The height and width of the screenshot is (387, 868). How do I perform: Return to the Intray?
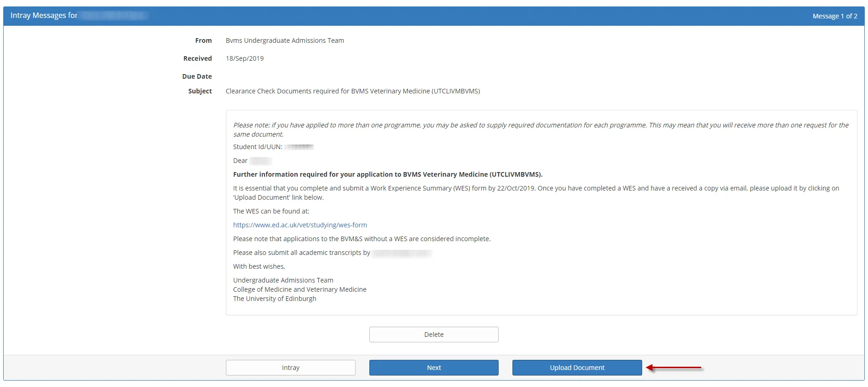[x=290, y=368]
